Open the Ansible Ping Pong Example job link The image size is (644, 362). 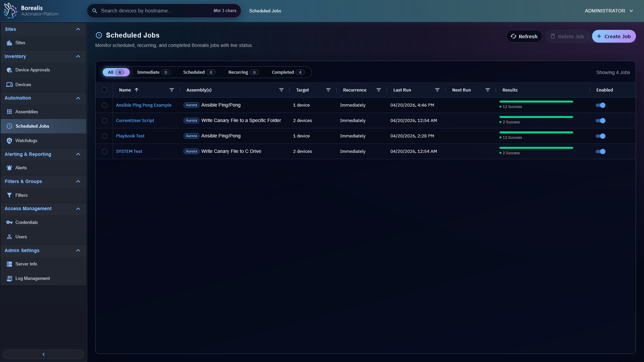[x=144, y=105]
